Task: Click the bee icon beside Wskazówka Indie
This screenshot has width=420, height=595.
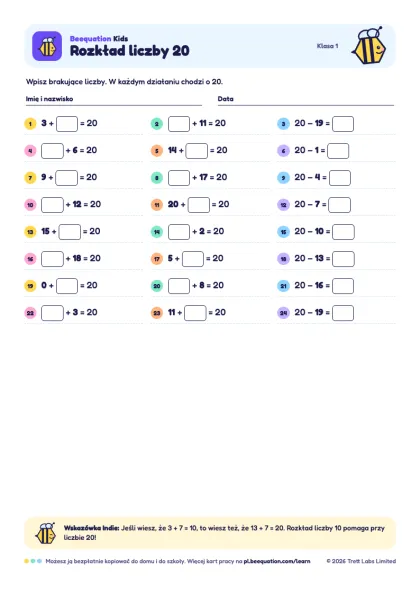Action: click(x=46, y=533)
